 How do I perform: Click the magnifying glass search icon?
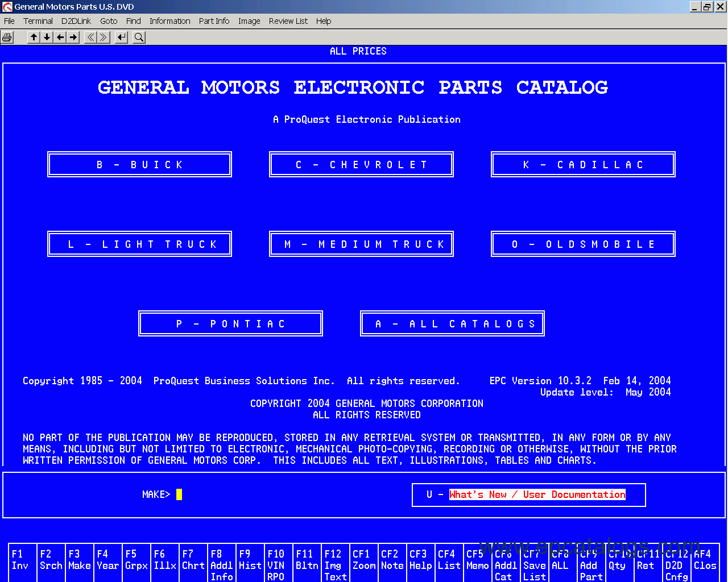pyautogui.click(x=139, y=38)
